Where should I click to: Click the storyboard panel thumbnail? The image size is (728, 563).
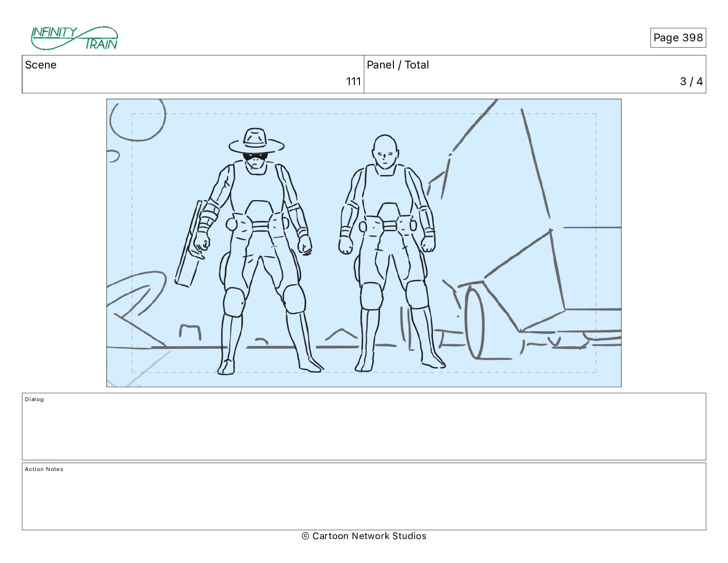[x=364, y=243]
